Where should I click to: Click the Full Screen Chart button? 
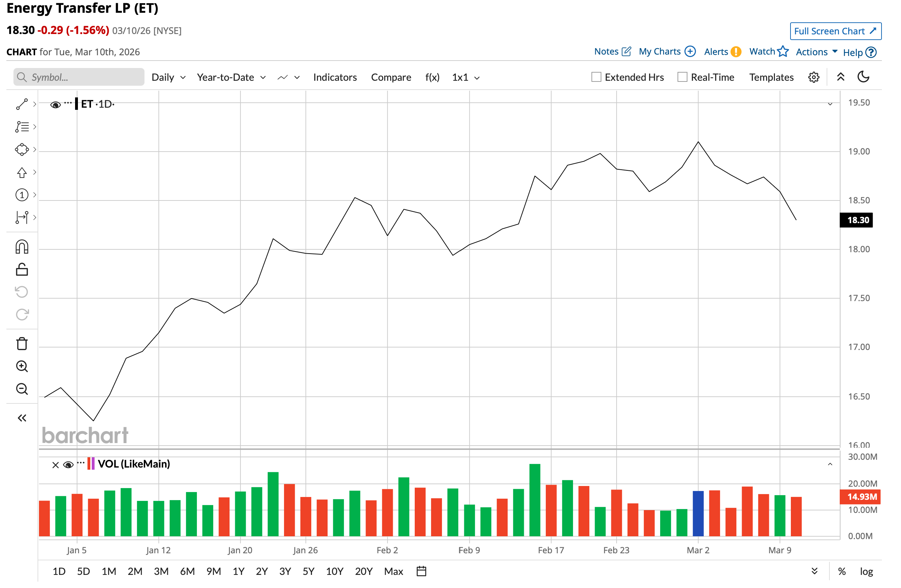point(835,31)
